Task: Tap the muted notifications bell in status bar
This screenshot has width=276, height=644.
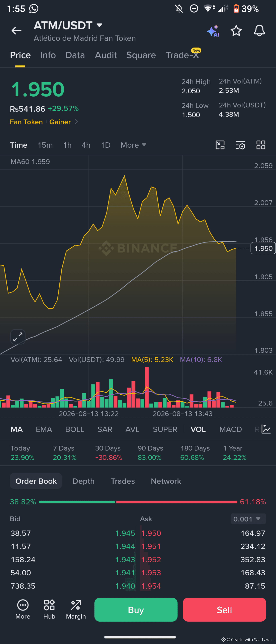Action: [x=179, y=9]
